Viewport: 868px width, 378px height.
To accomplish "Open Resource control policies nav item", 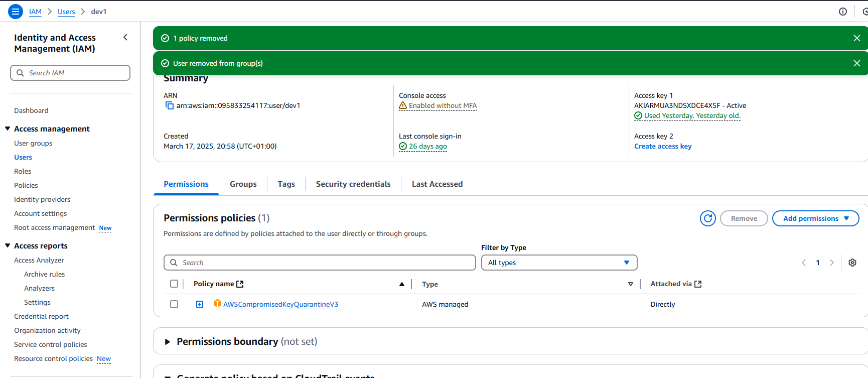I will (53, 358).
